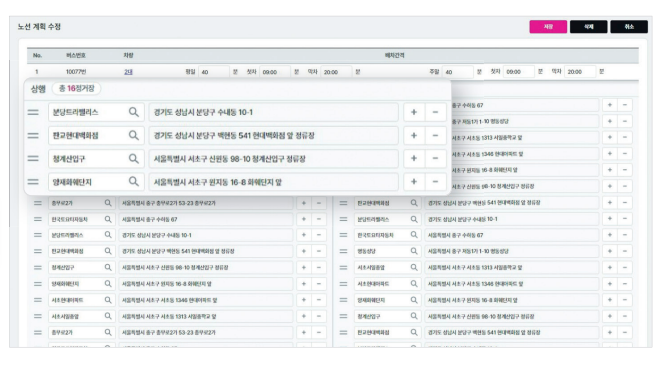This screenshot has height=370, width=672.
Task: Grab the drag handle of enlarged 분당트리플리스 row
Action: (33, 112)
